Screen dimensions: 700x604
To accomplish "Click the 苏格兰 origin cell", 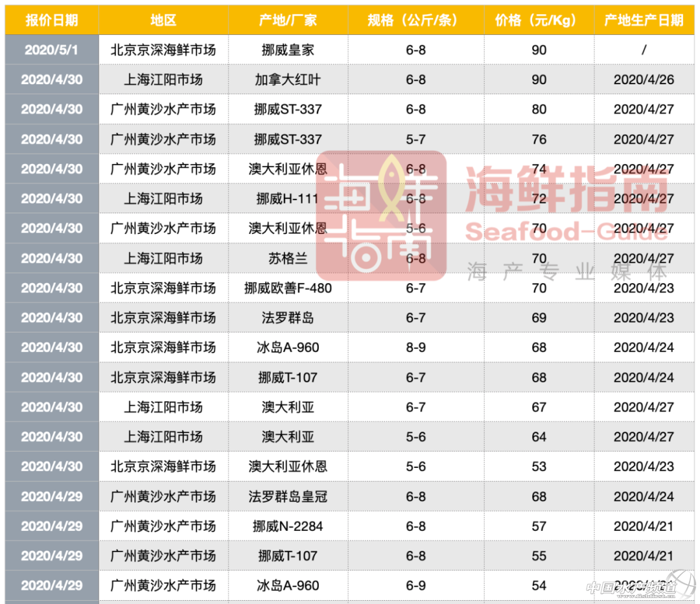I will click(288, 259).
